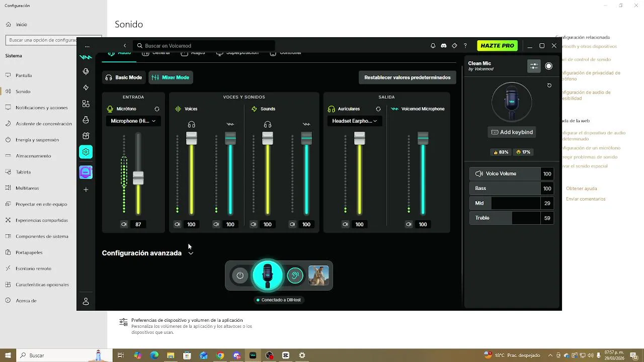644x362 pixels.
Task: Open the account profile icon at sidebar bottom
Action: [86, 302]
